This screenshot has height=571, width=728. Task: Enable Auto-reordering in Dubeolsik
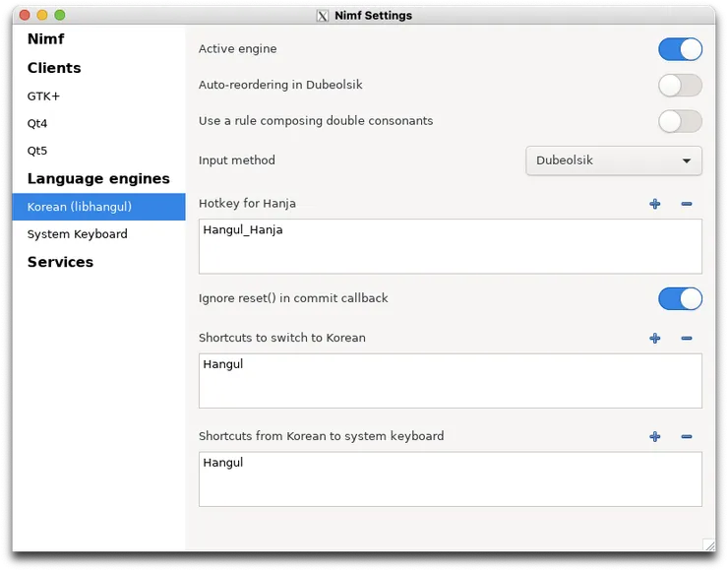[680, 86]
